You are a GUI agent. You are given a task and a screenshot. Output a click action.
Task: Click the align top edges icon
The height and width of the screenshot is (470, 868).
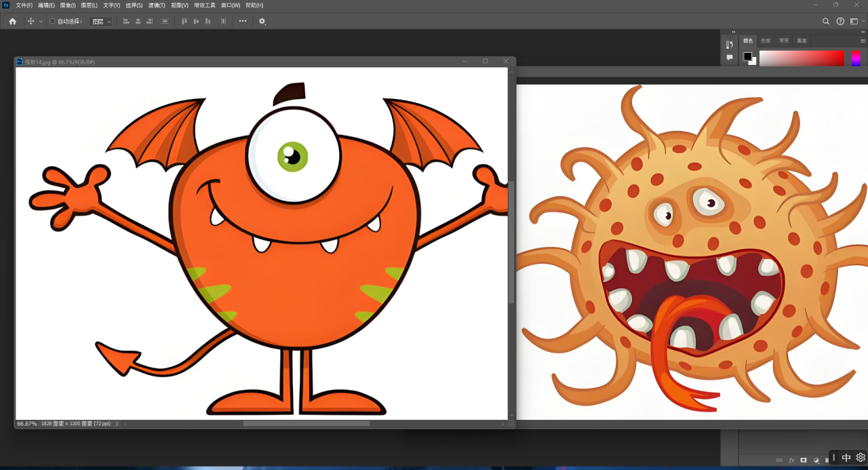click(184, 21)
